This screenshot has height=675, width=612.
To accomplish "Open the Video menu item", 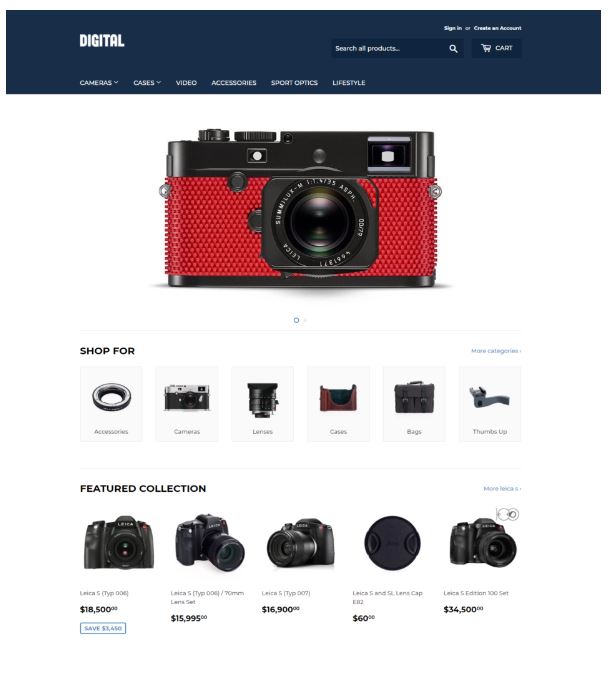I will point(186,83).
